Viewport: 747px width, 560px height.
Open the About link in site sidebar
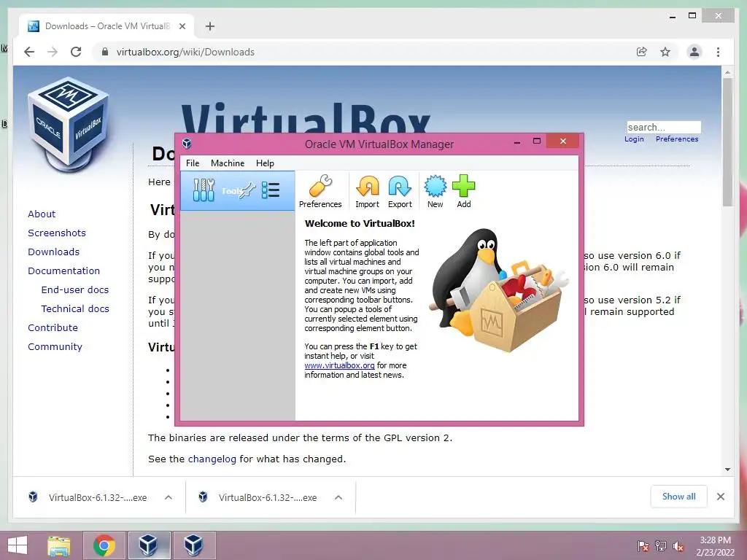tap(42, 214)
